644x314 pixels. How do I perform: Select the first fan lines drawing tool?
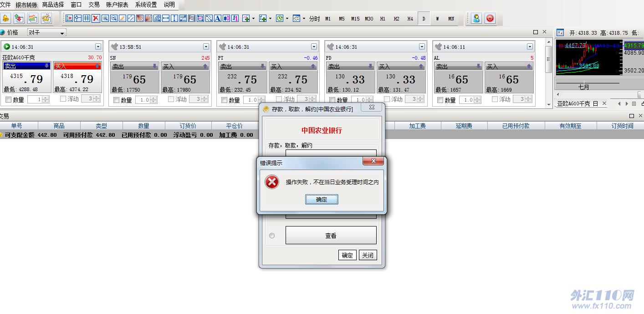coord(139,18)
